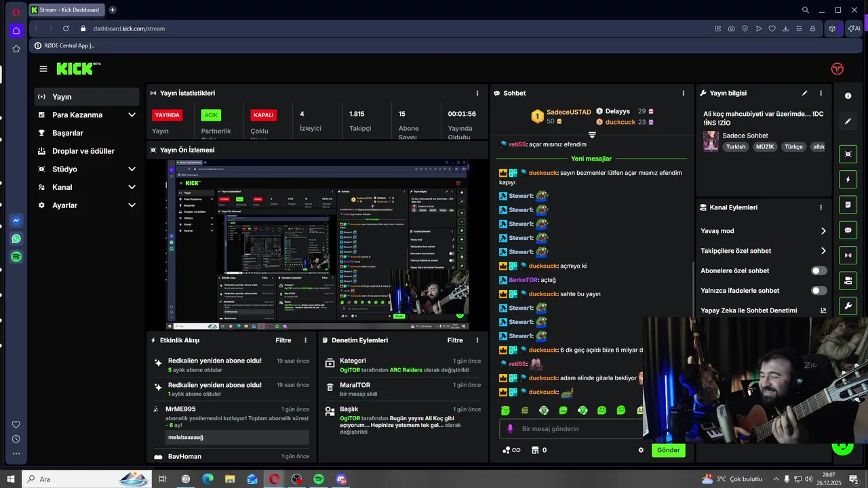The image size is (868, 488).
Task: Open File Explorer from Windows taskbar
Action: coord(230,479)
